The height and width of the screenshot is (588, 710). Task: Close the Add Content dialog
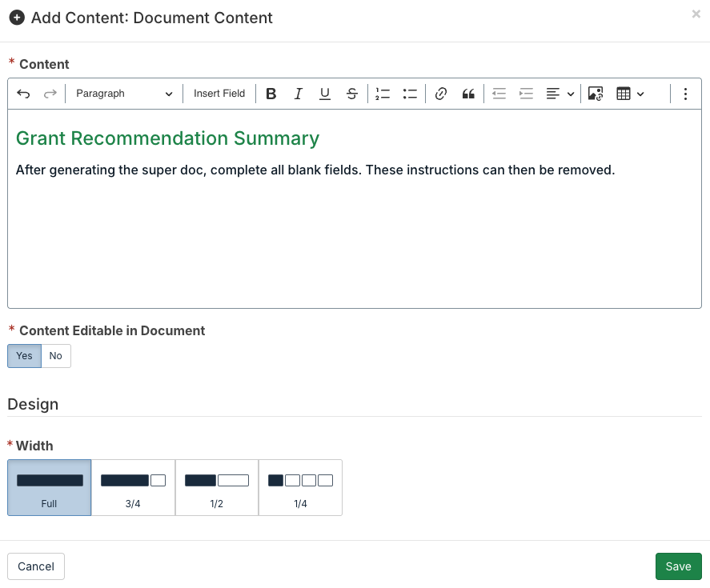pyautogui.click(x=696, y=14)
